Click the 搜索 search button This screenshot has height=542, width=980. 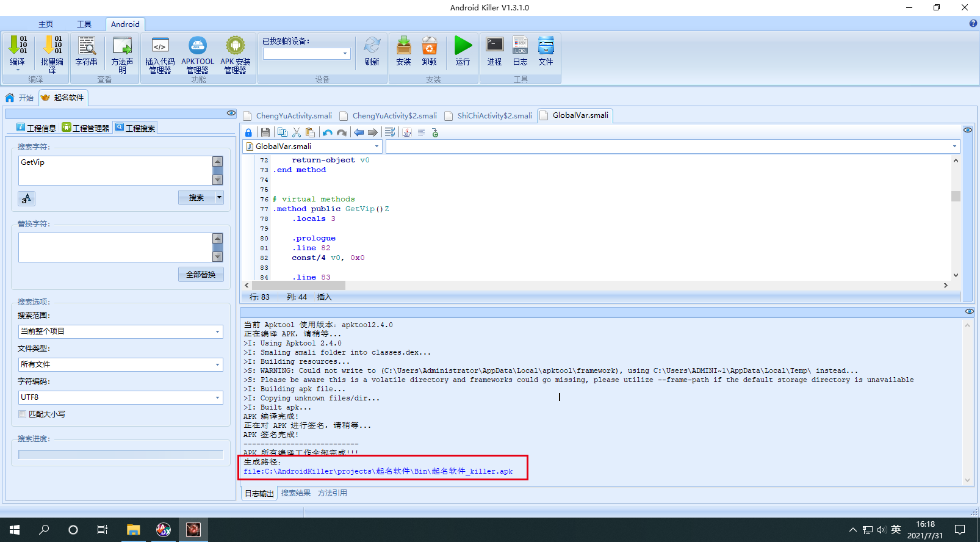click(196, 197)
